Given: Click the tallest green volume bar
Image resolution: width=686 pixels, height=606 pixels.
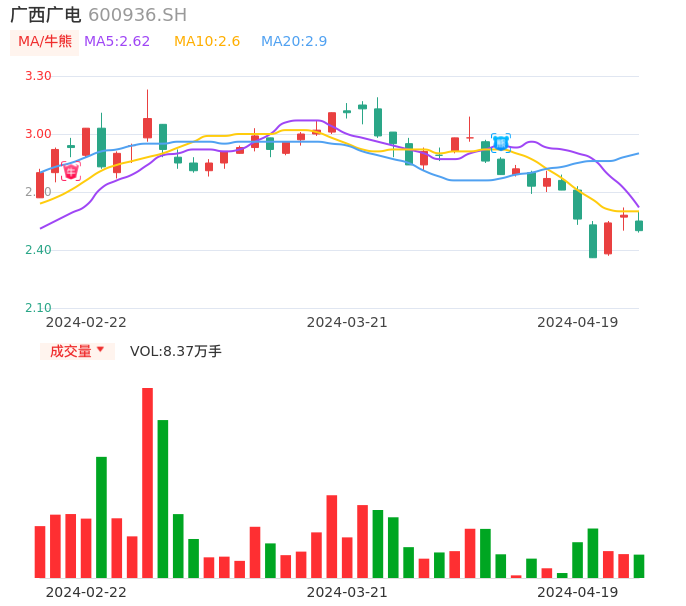Looking at the screenshot, I should coord(163,498).
